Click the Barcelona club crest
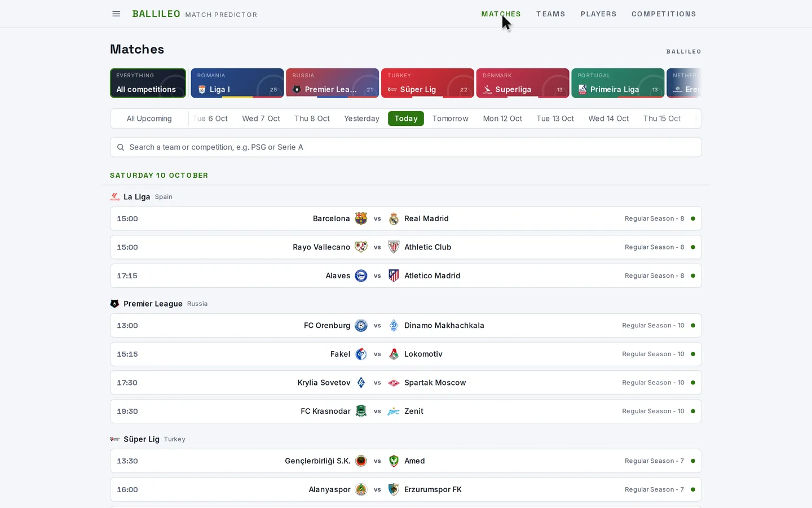The height and width of the screenshot is (508, 812). click(361, 218)
